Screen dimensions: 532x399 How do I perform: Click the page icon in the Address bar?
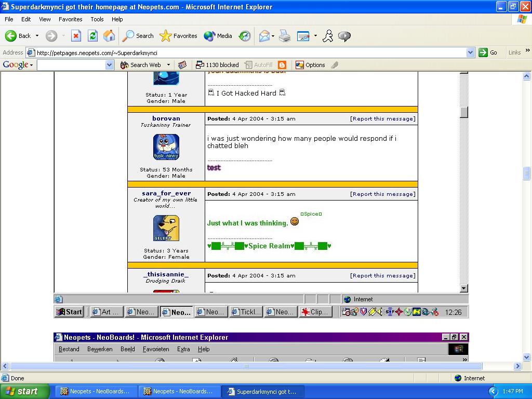point(31,52)
